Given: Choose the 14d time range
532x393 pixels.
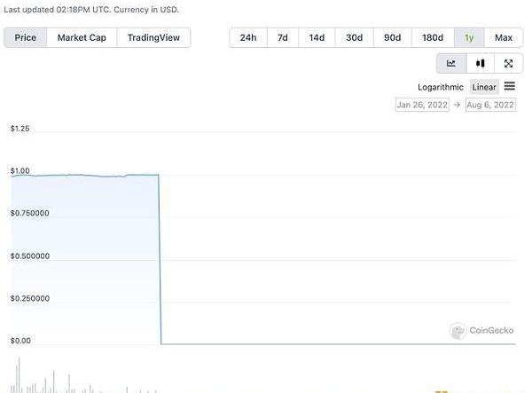Looking at the screenshot, I should [317, 37].
